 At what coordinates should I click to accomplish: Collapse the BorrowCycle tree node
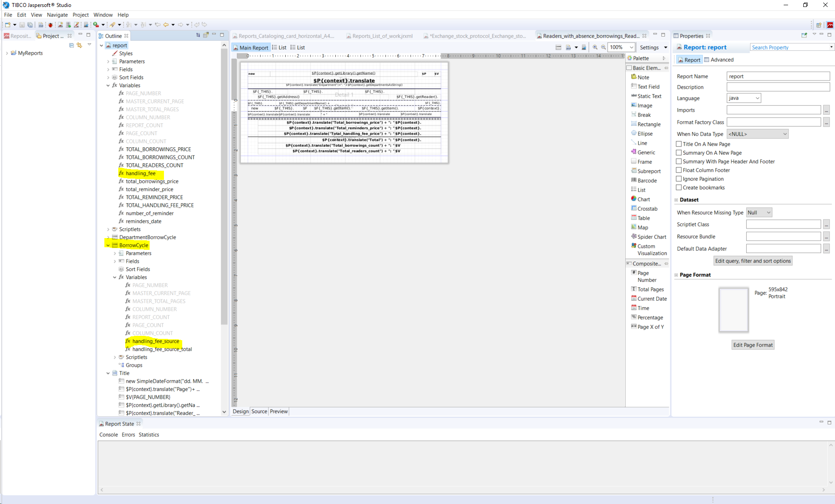(x=108, y=245)
